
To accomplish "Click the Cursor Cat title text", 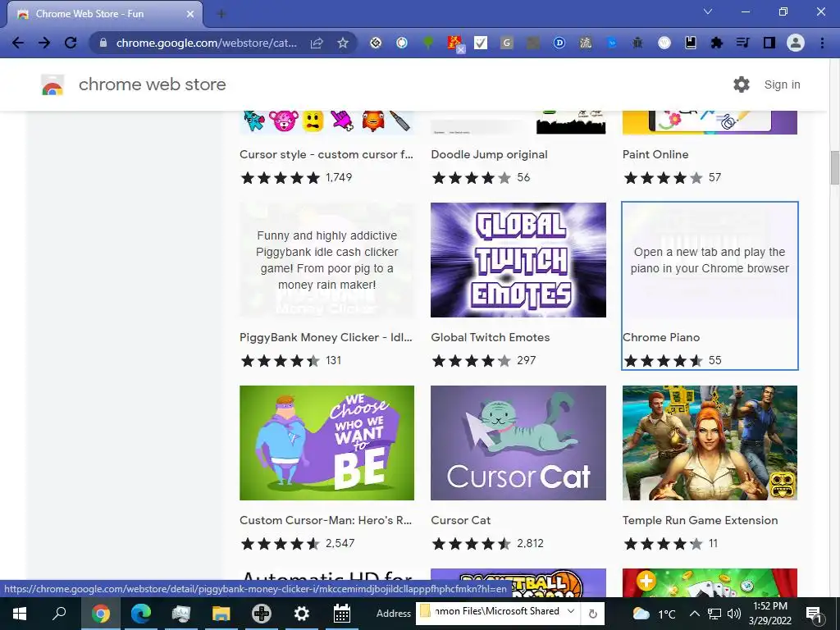I will 461,520.
